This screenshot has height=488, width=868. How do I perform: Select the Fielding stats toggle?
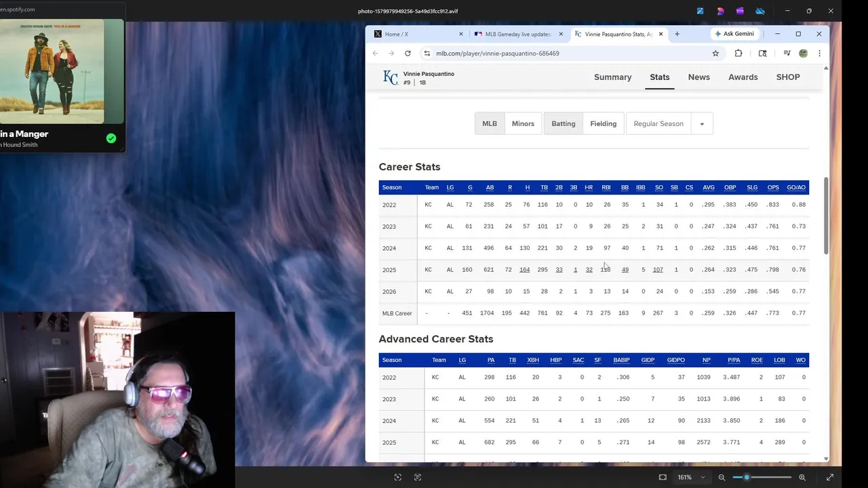tap(604, 123)
